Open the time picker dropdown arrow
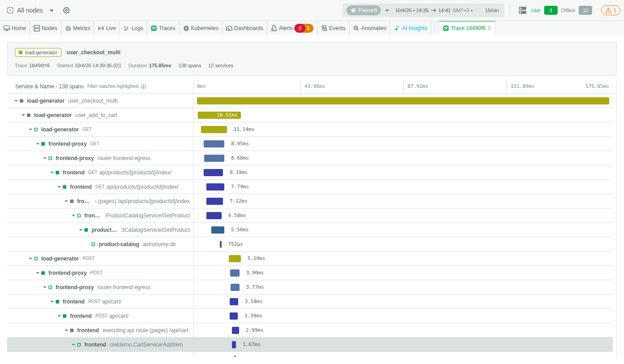This screenshot has width=624, height=364. click(387, 10)
